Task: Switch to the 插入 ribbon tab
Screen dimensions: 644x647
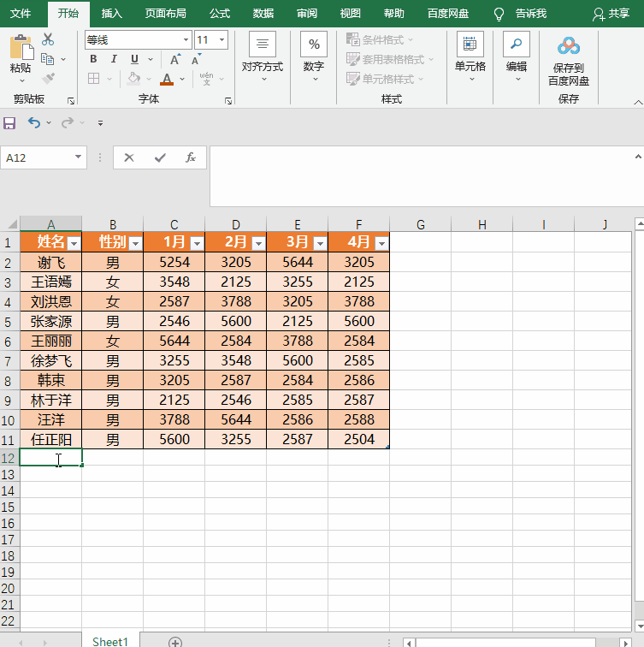Action: tap(112, 14)
